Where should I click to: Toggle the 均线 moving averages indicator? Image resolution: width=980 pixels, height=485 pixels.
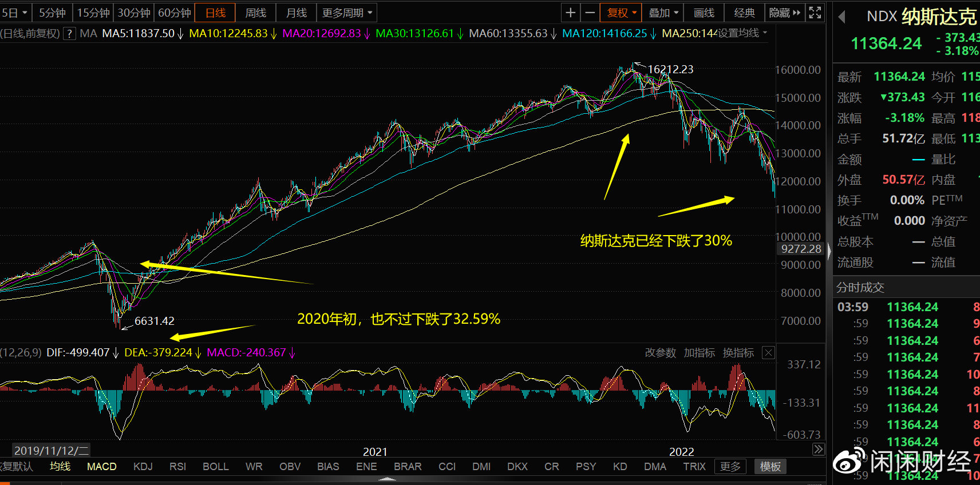[x=60, y=467]
